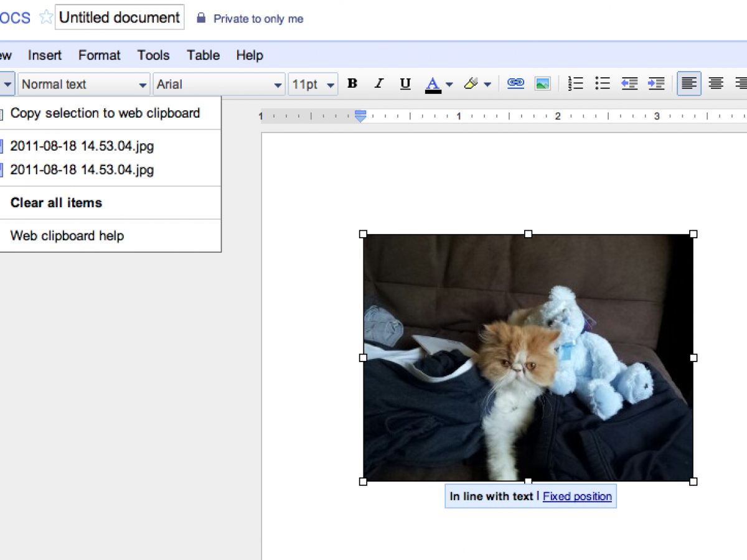Click the Private to only me link
This screenshot has height=560, width=747.
(x=258, y=19)
